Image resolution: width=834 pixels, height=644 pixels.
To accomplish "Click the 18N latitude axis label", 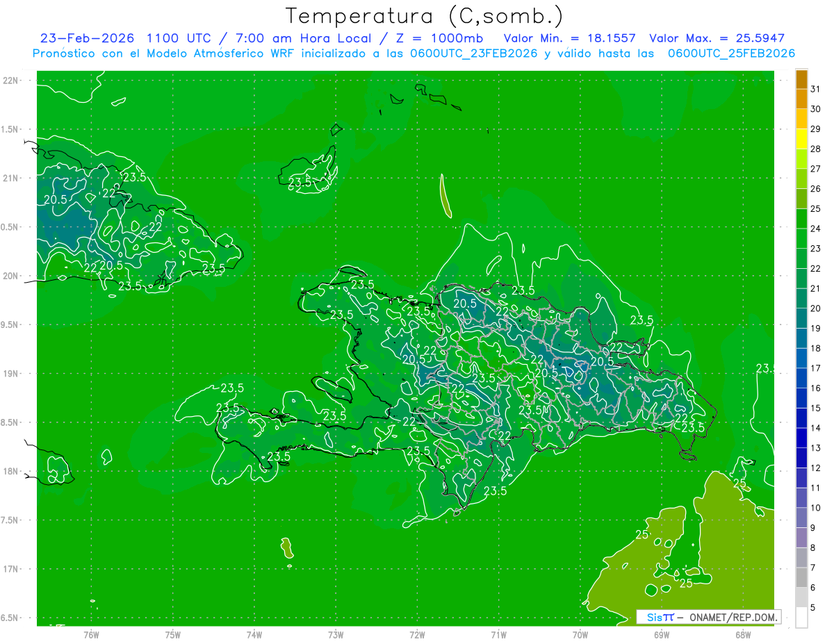I will point(11,471).
